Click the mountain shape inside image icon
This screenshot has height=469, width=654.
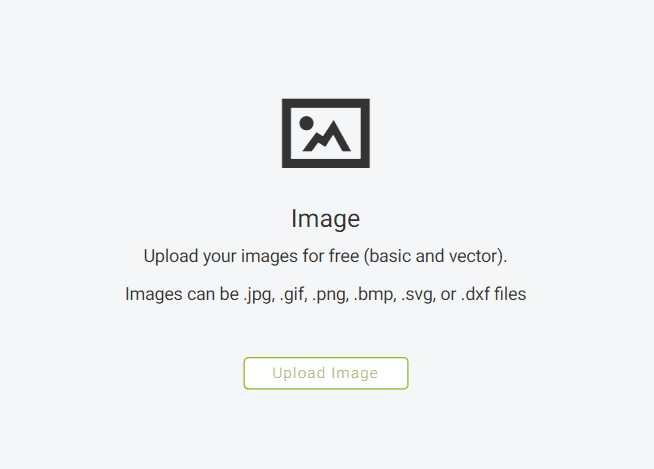tap(327, 136)
